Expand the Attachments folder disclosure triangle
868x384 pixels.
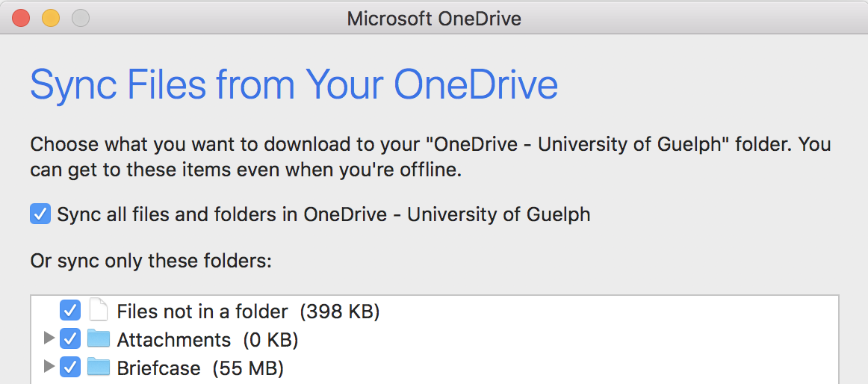49,339
